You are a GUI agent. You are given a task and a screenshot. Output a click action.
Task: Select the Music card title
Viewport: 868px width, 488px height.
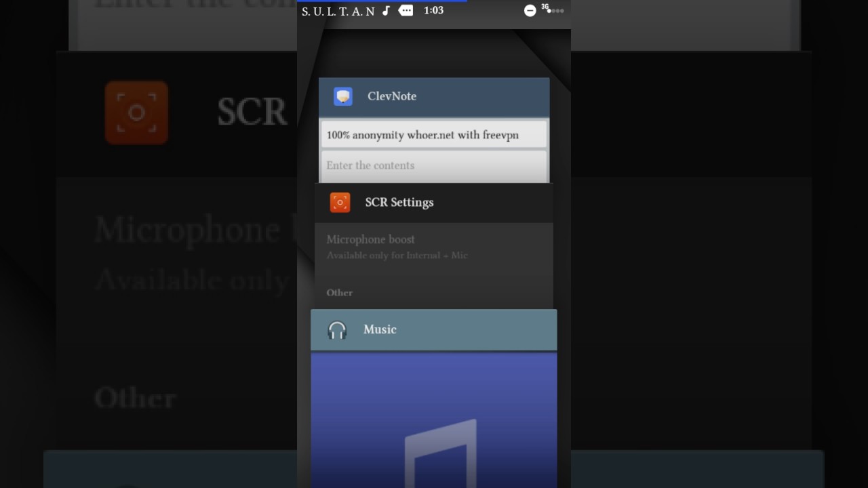380,329
